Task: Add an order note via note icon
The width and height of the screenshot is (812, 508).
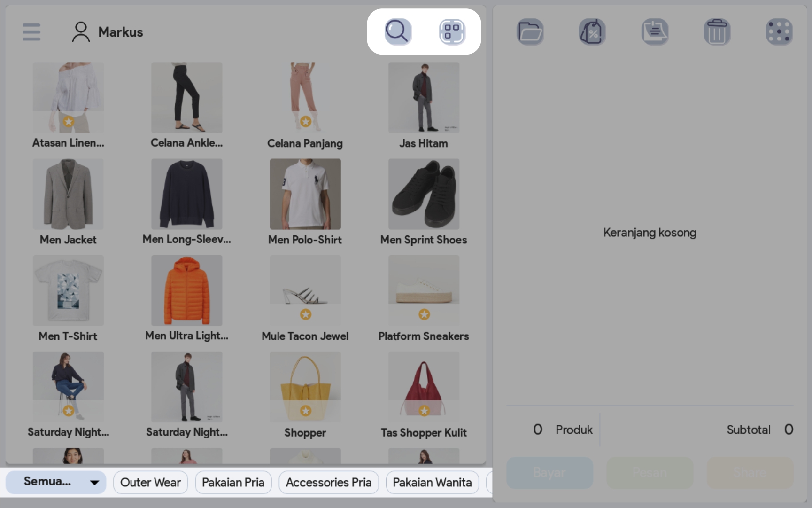Action: (x=655, y=32)
